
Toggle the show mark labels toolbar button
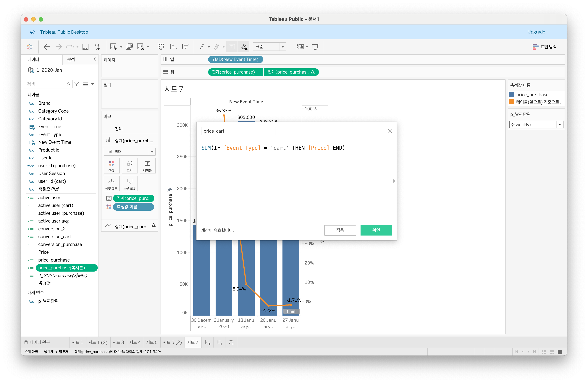click(x=232, y=47)
